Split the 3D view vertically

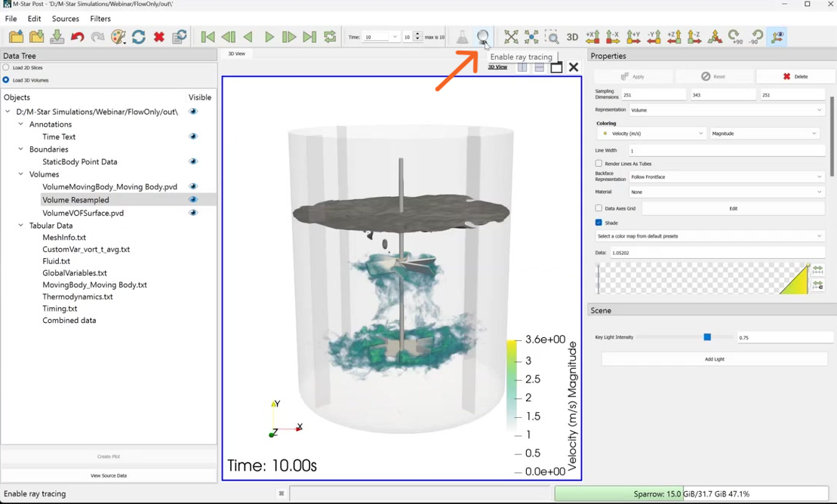(522, 66)
